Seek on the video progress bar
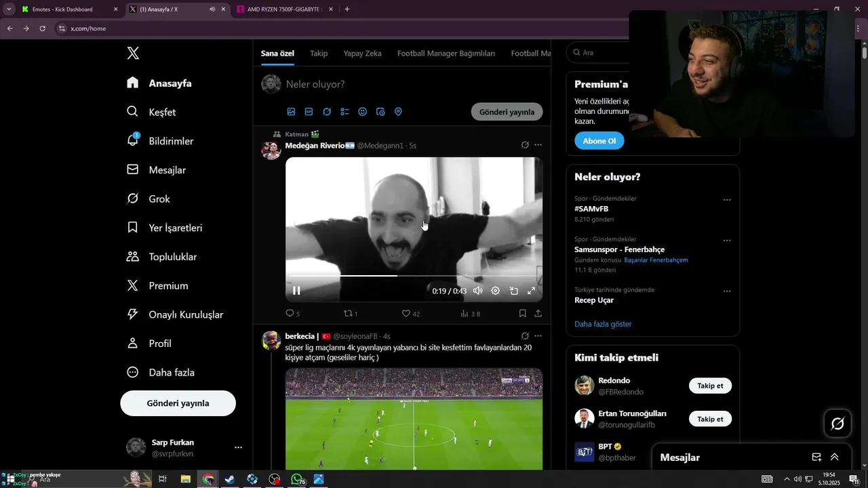 pos(414,276)
